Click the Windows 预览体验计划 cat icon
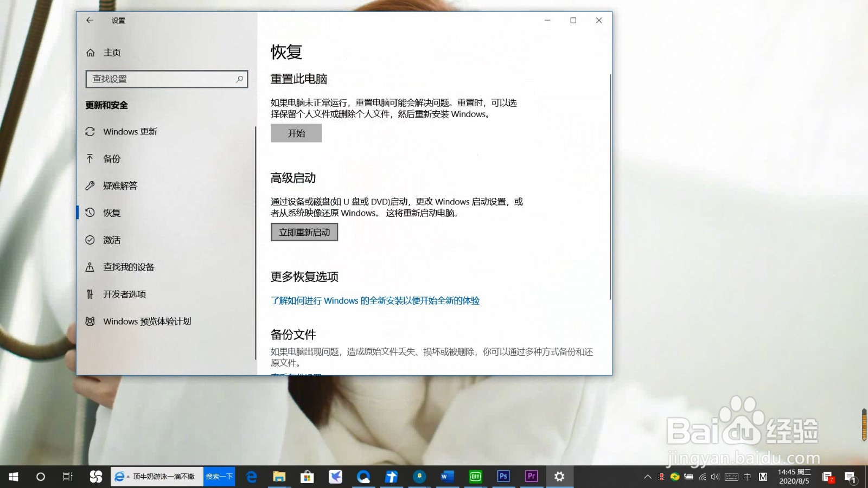868x488 pixels. pos(90,321)
